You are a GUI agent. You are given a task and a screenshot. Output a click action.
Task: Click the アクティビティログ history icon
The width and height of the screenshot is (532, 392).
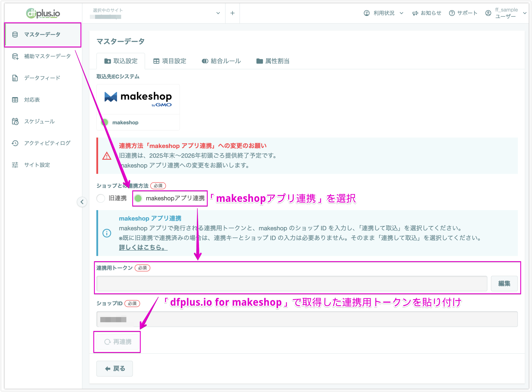click(x=15, y=143)
